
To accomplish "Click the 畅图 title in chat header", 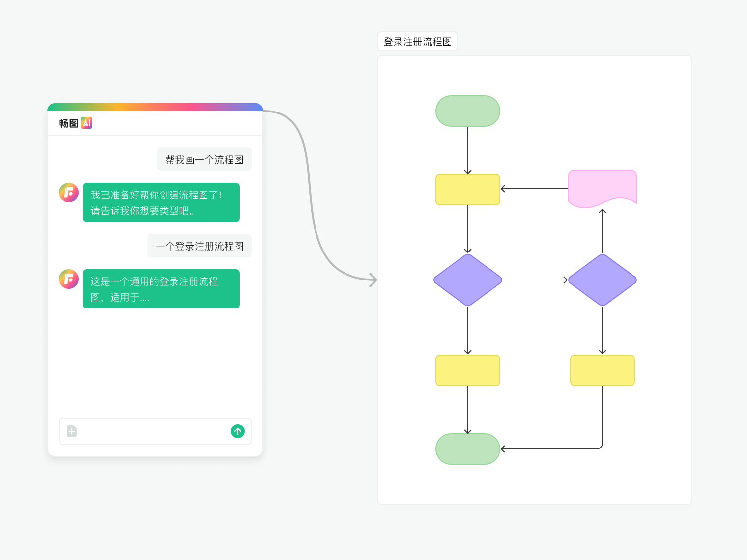I will point(69,123).
